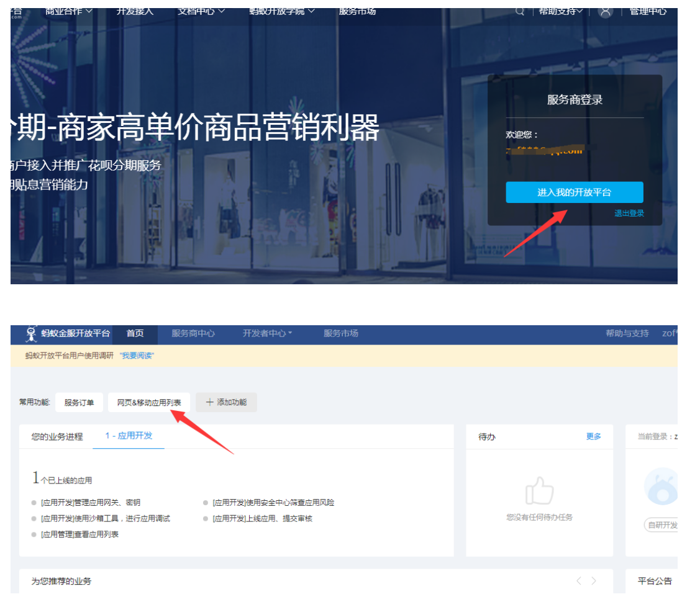Expand 文档中心 dropdown menu
This screenshot has height=607, width=700.
click(201, 11)
